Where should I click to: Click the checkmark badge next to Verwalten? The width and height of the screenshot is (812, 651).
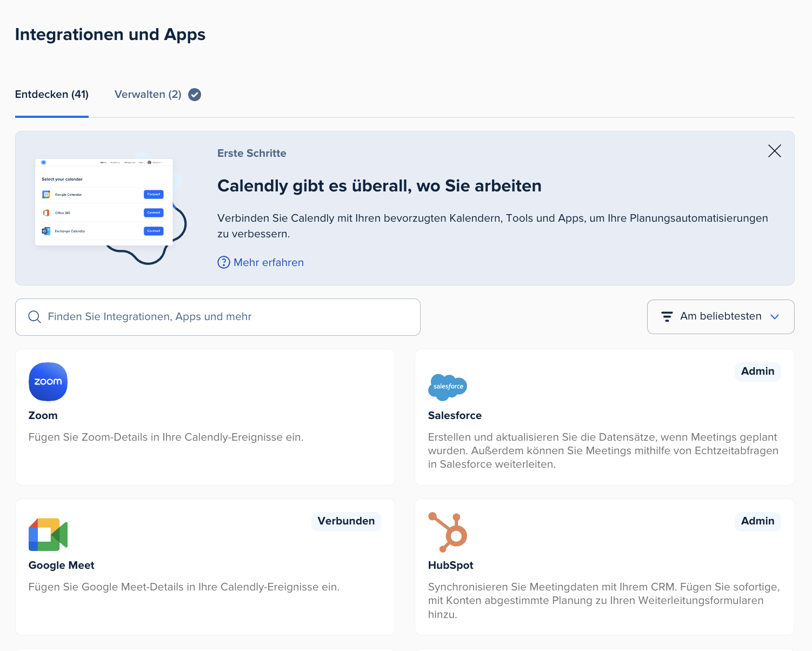pos(195,95)
